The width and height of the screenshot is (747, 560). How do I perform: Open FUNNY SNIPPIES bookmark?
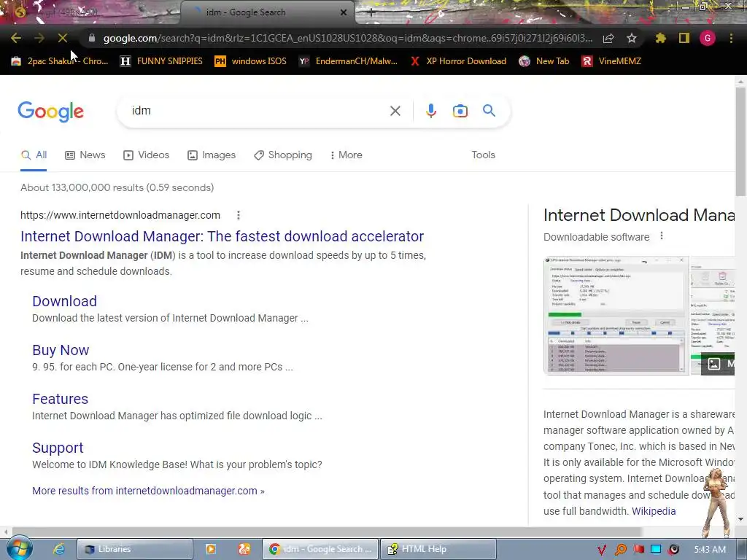point(161,61)
